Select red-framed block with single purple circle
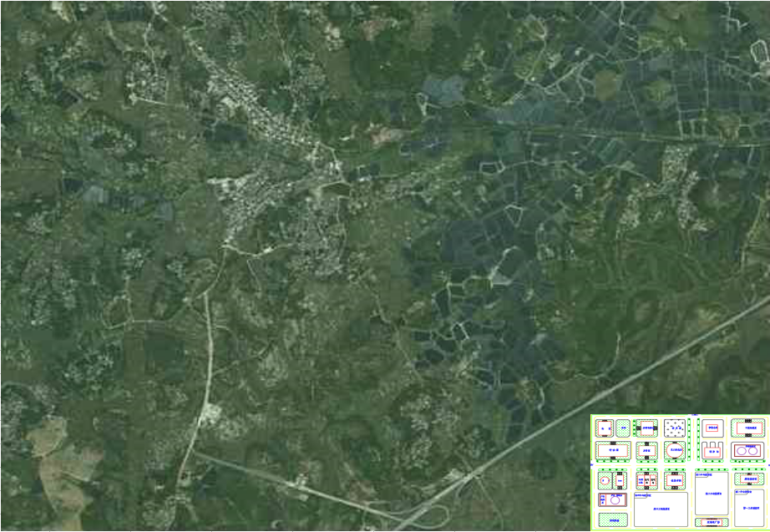770x532 pixels. click(x=612, y=500)
